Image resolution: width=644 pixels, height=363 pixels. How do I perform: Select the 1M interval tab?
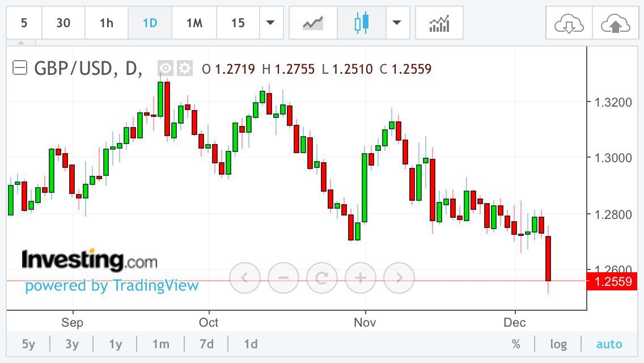click(194, 23)
